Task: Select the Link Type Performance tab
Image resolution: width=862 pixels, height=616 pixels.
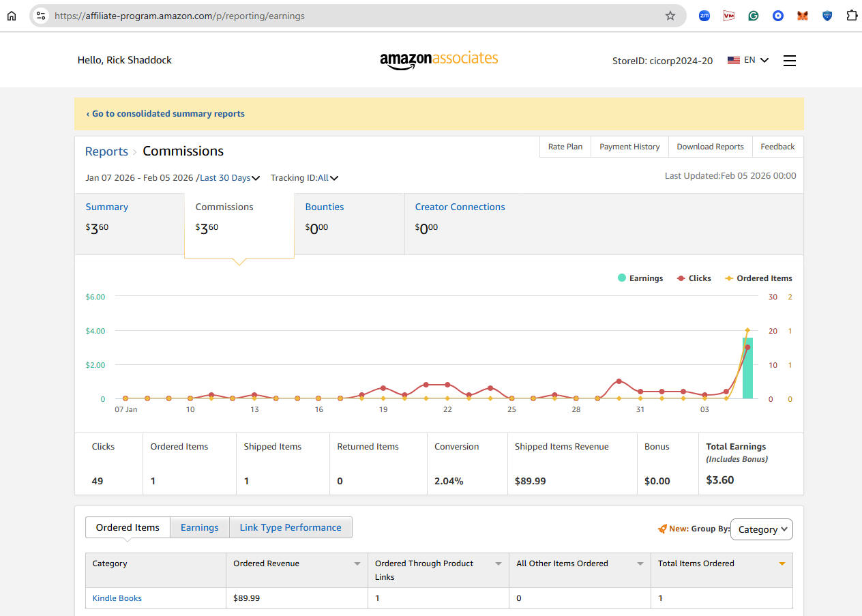Action: [291, 527]
